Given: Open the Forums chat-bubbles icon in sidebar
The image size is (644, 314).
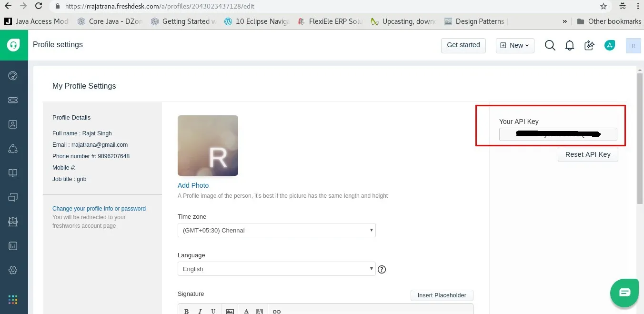Looking at the screenshot, I should (13, 197).
